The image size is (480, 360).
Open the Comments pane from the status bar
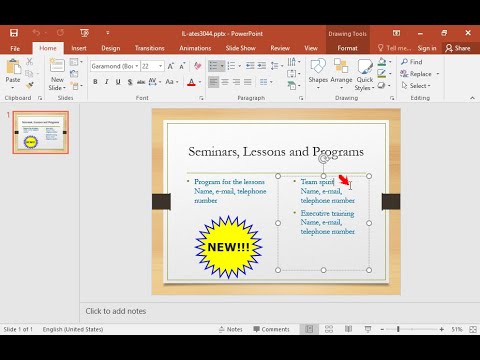pos(271,329)
